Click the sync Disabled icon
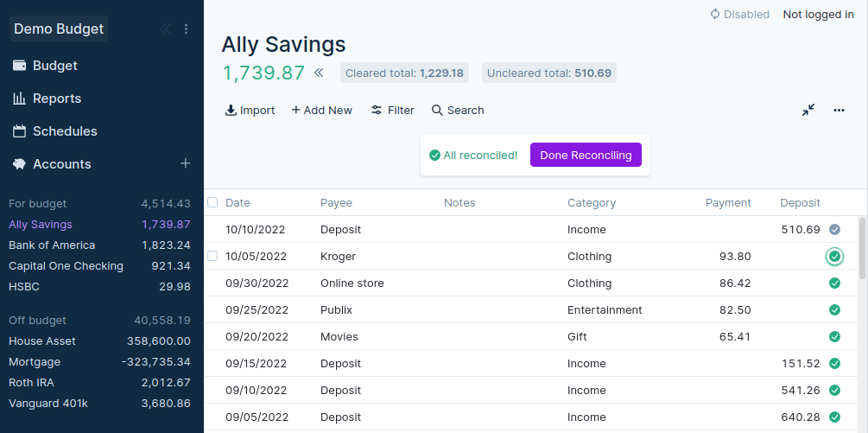Screen dimensions: 868x433 pyautogui.click(x=715, y=14)
